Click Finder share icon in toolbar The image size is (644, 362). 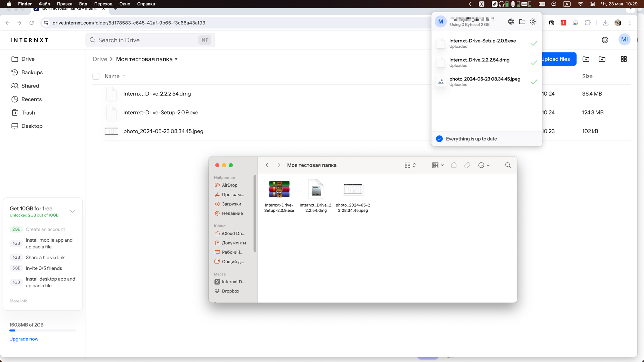454,165
